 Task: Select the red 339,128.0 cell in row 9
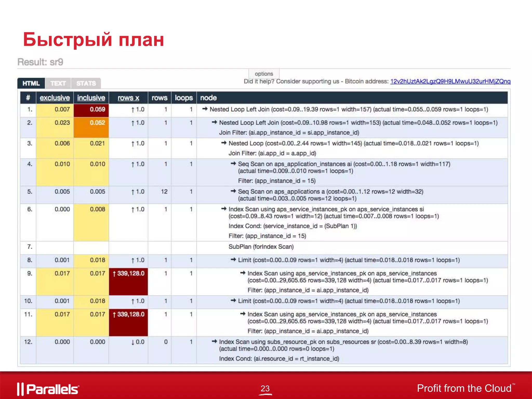(128, 282)
